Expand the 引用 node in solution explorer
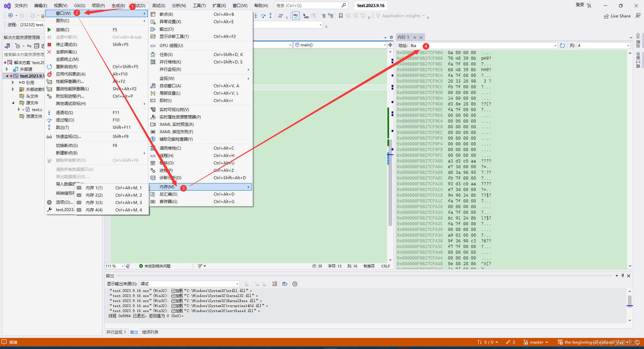 [13, 82]
